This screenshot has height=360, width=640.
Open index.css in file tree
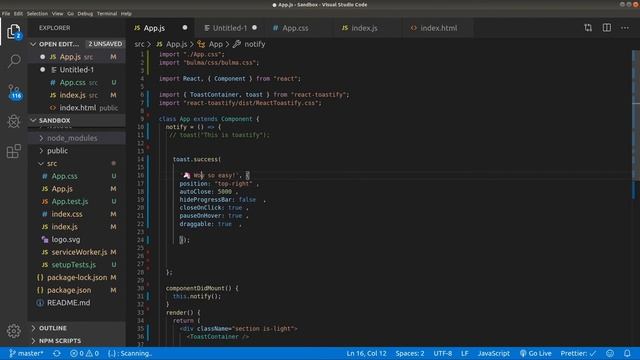tap(77, 214)
